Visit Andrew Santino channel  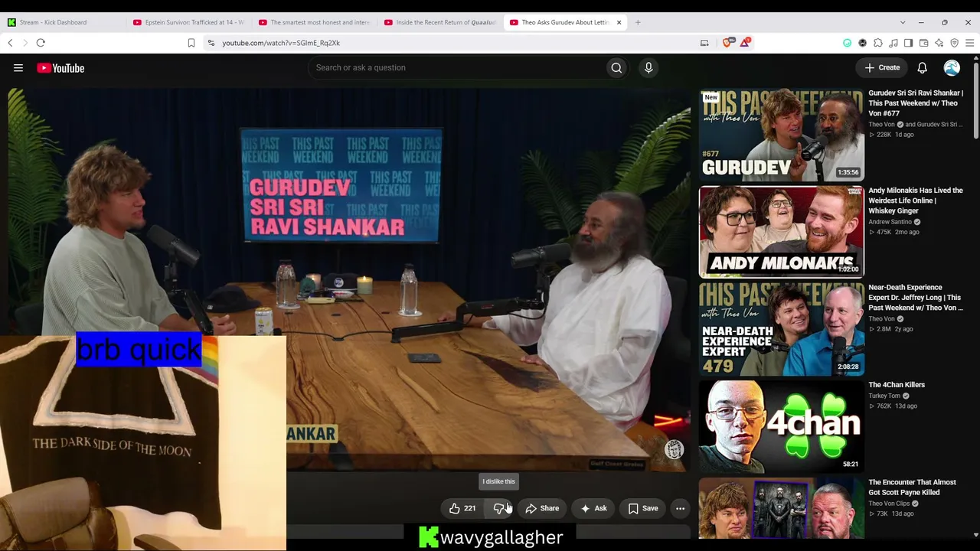pos(890,222)
